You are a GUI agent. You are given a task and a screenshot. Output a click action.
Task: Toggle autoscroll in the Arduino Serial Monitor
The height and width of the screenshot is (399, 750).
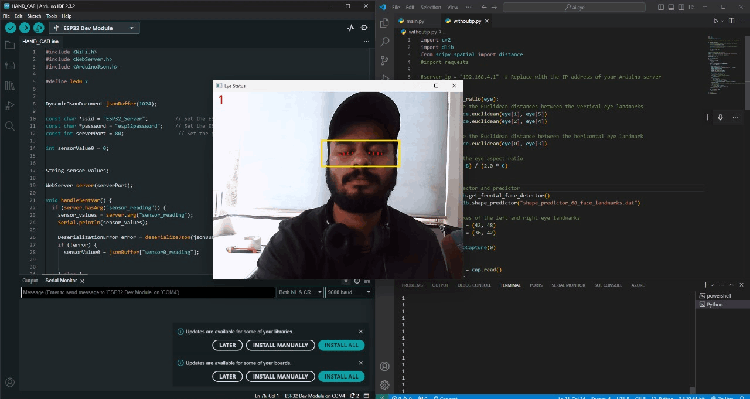(x=347, y=281)
